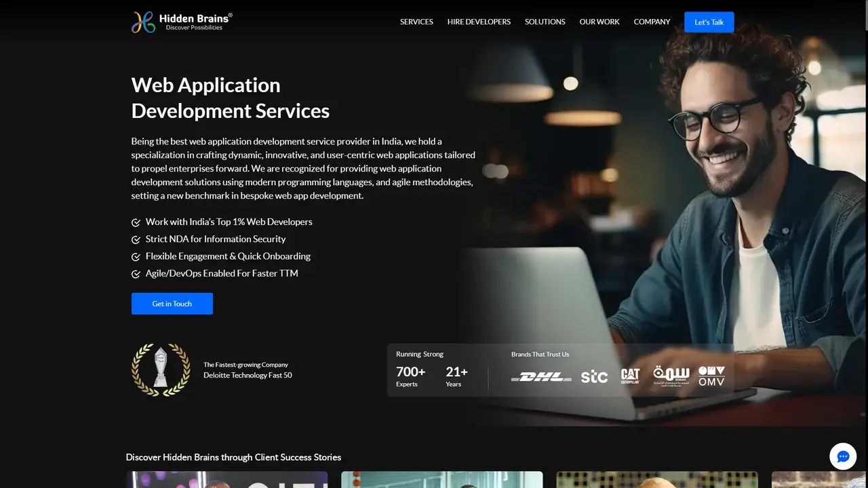868x488 pixels.
Task: Click the Arabic SIMAH brand logo
Action: [671, 375]
